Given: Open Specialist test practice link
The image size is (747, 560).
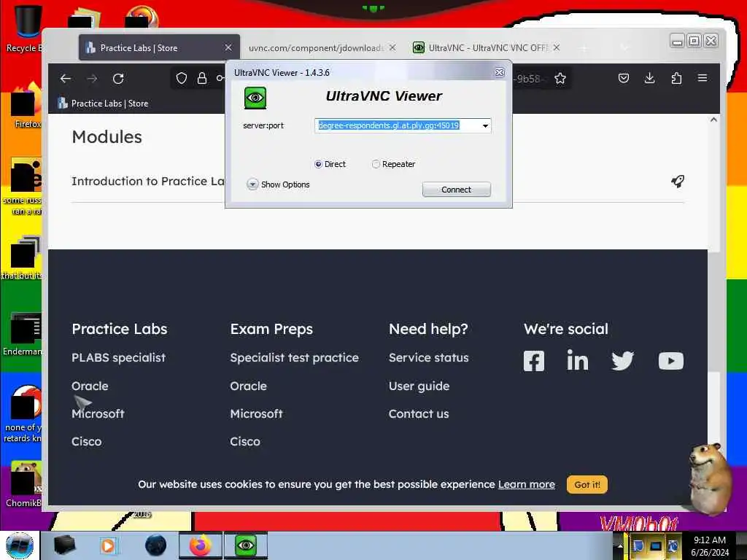Looking at the screenshot, I should [x=295, y=357].
